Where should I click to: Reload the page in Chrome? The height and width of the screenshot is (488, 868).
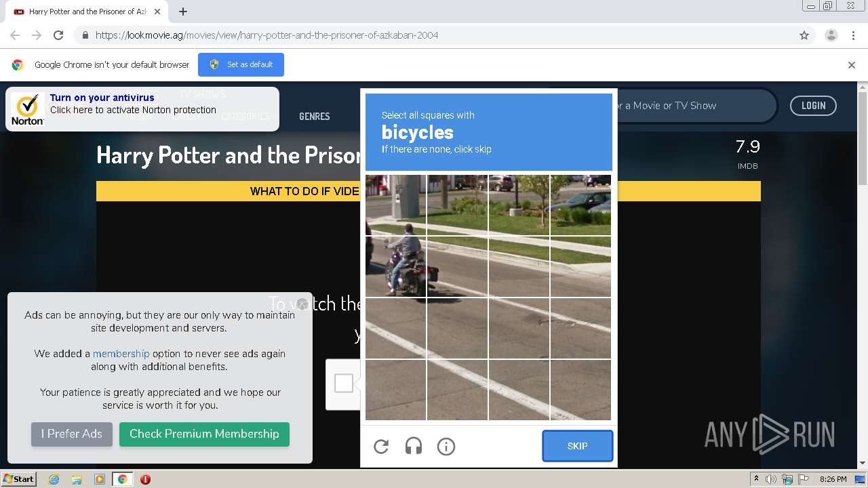tap(58, 35)
